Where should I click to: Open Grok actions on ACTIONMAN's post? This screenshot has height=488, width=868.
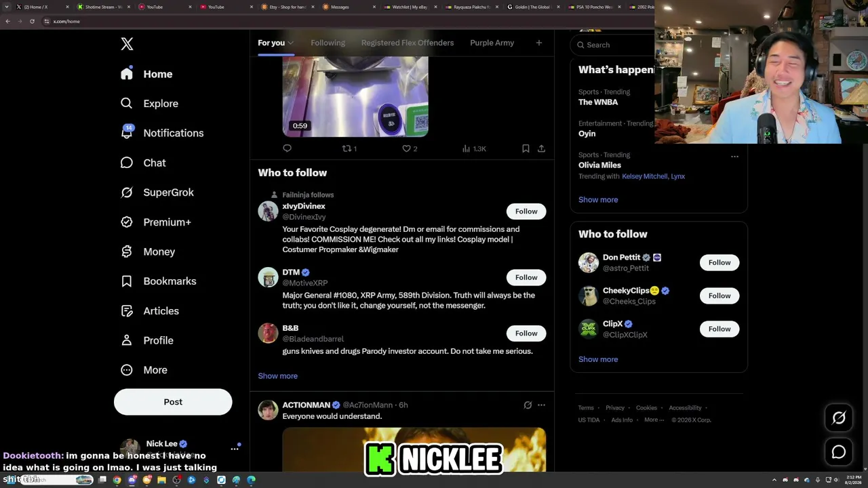pyautogui.click(x=528, y=405)
